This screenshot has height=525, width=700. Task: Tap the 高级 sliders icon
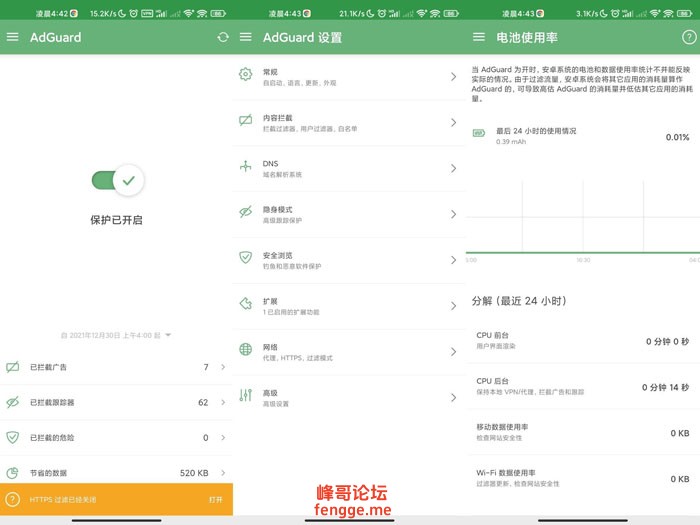[x=246, y=395]
